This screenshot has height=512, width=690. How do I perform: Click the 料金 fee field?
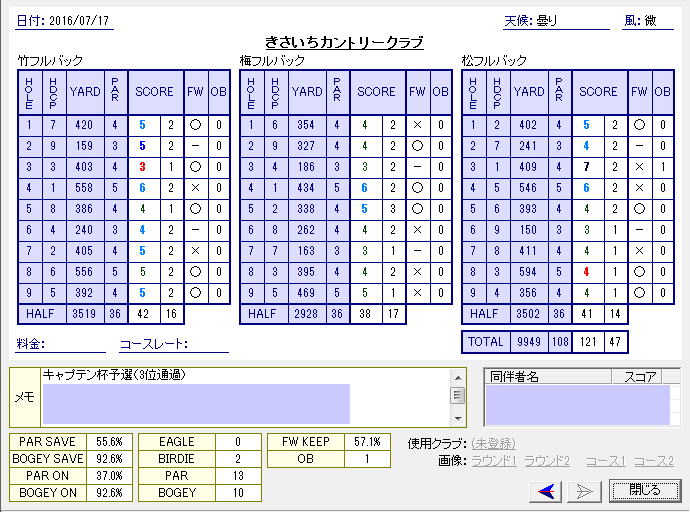60,344
